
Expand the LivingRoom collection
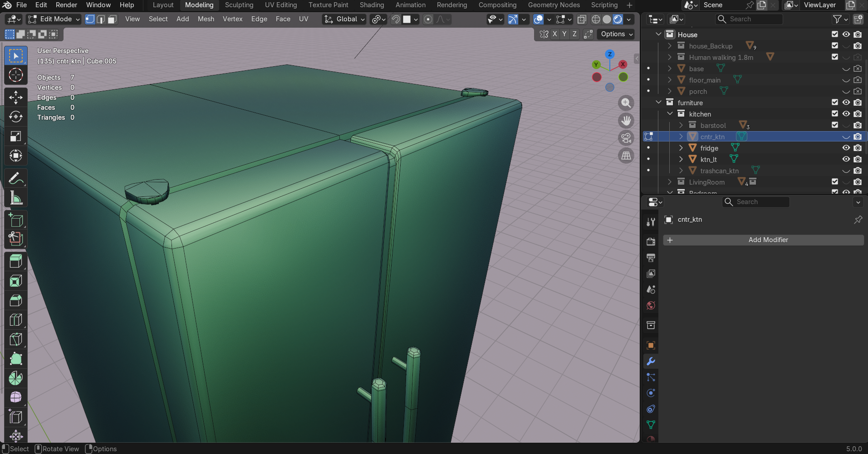pos(670,182)
